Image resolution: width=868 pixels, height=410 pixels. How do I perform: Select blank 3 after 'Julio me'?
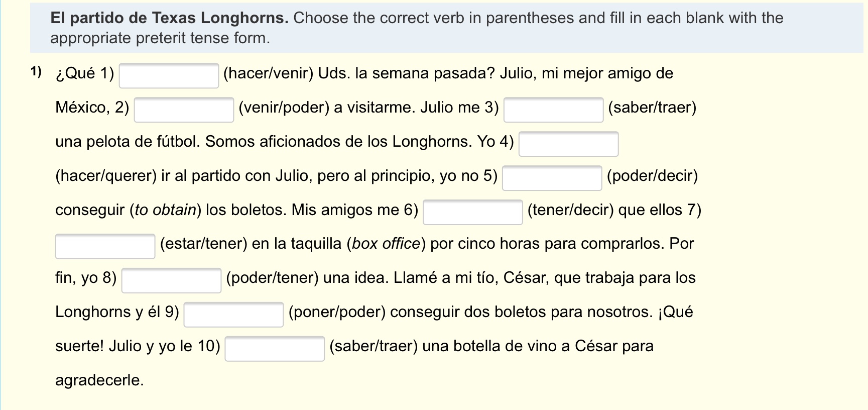pos(553,110)
